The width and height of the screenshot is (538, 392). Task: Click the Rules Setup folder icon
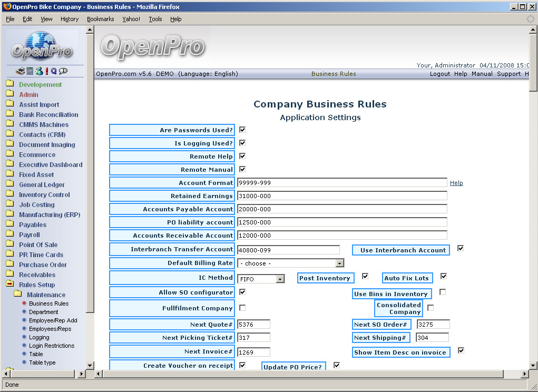[x=10, y=285]
